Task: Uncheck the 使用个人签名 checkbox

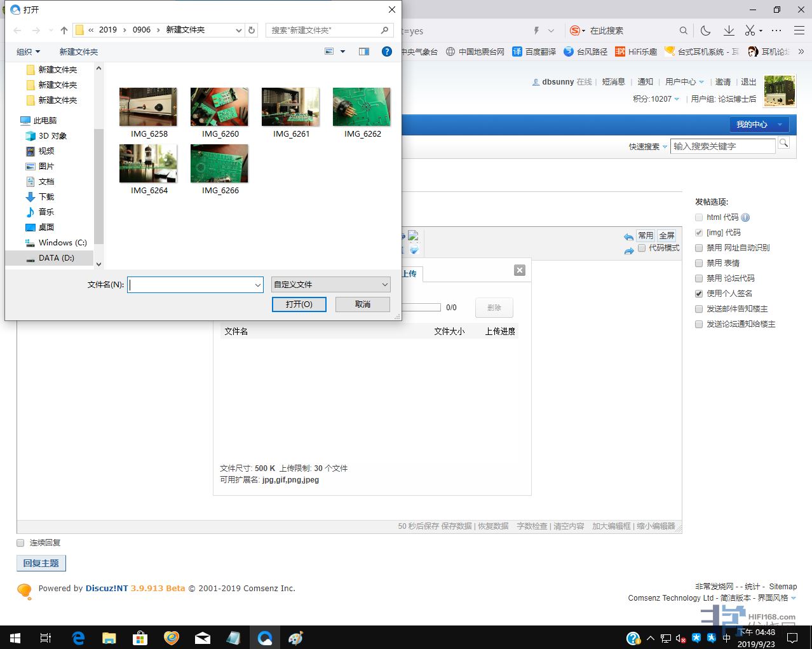Action: pyautogui.click(x=699, y=294)
